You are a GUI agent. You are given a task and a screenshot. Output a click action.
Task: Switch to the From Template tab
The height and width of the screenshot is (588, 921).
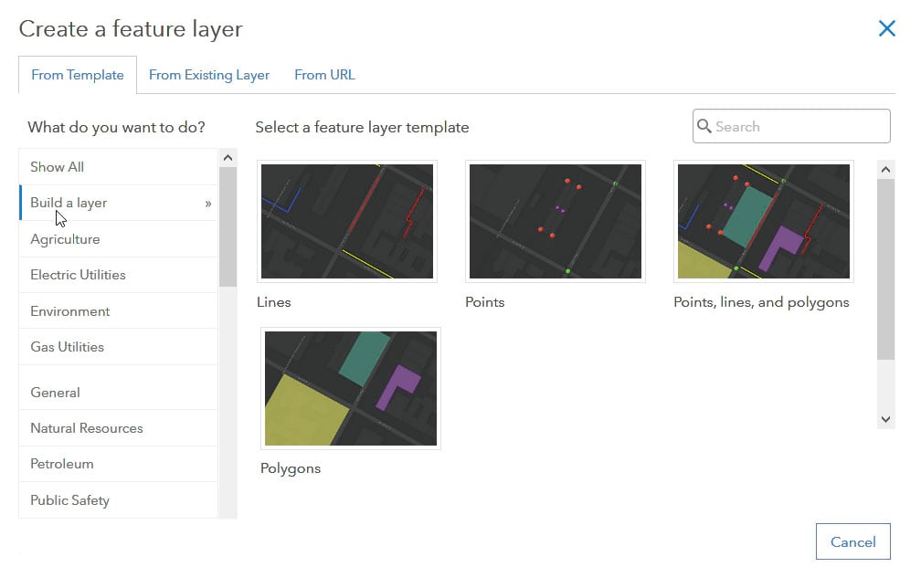click(x=78, y=75)
